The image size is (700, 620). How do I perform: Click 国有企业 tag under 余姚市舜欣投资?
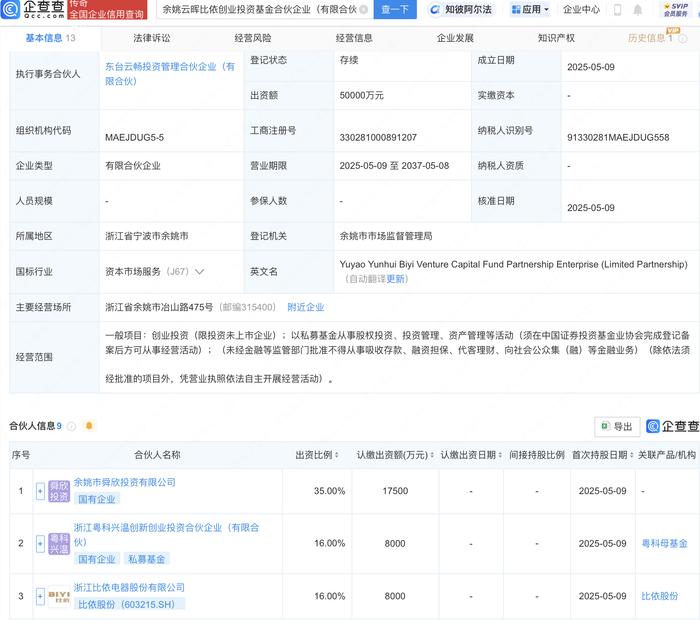point(97,499)
